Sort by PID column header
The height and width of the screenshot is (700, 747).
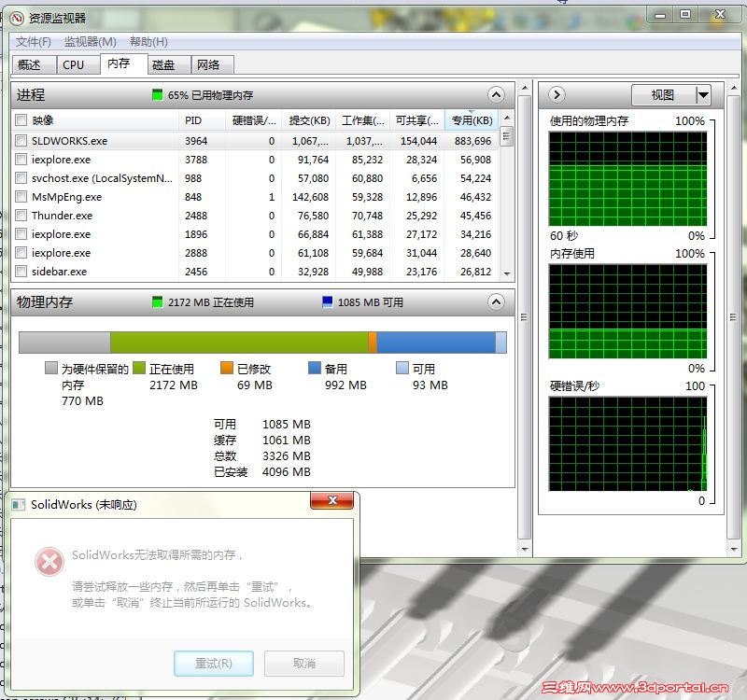point(202,120)
